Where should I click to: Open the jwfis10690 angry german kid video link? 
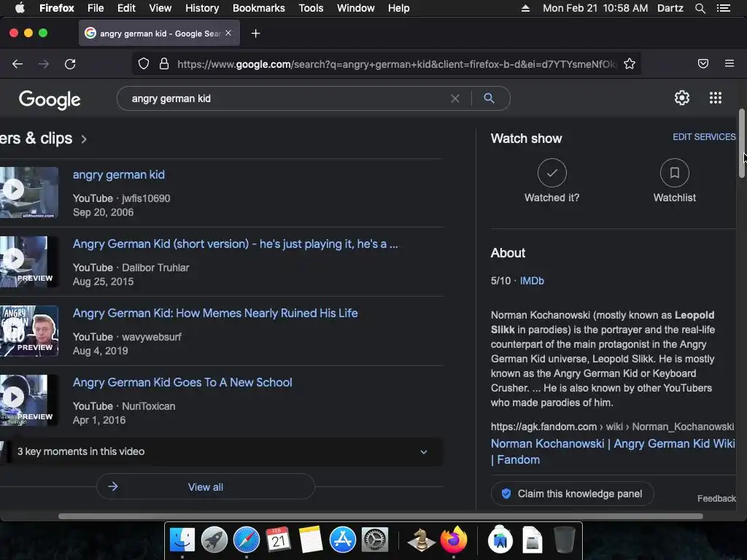119,175
